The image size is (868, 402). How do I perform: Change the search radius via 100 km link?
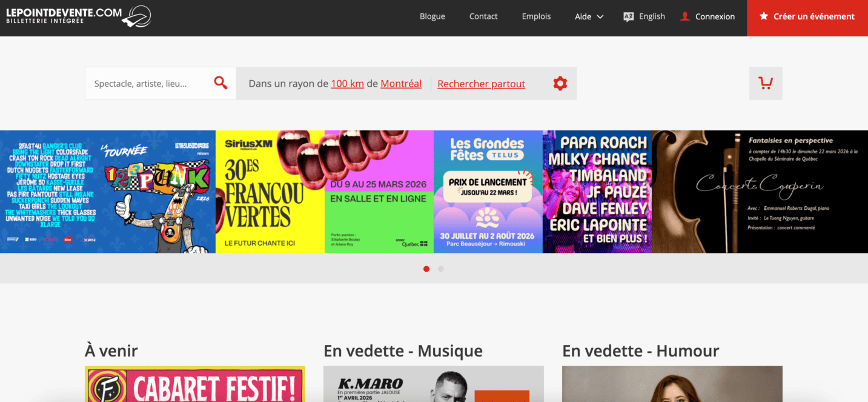(x=346, y=83)
